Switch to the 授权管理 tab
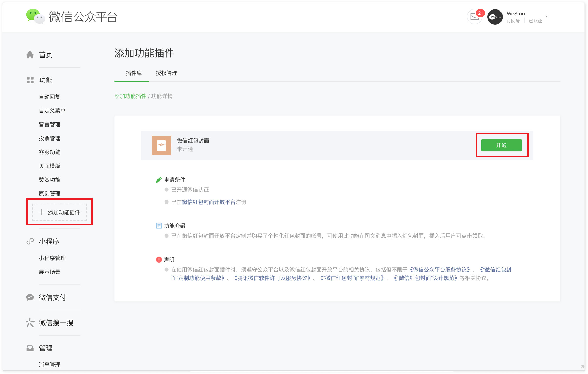Image resolution: width=588 pixels, height=374 pixels. (166, 73)
